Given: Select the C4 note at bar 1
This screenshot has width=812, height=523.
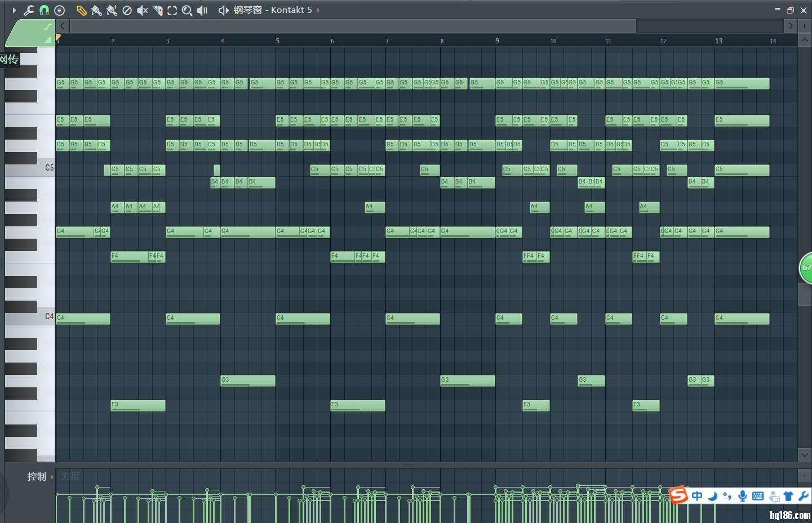Looking at the screenshot, I should [83, 319].
